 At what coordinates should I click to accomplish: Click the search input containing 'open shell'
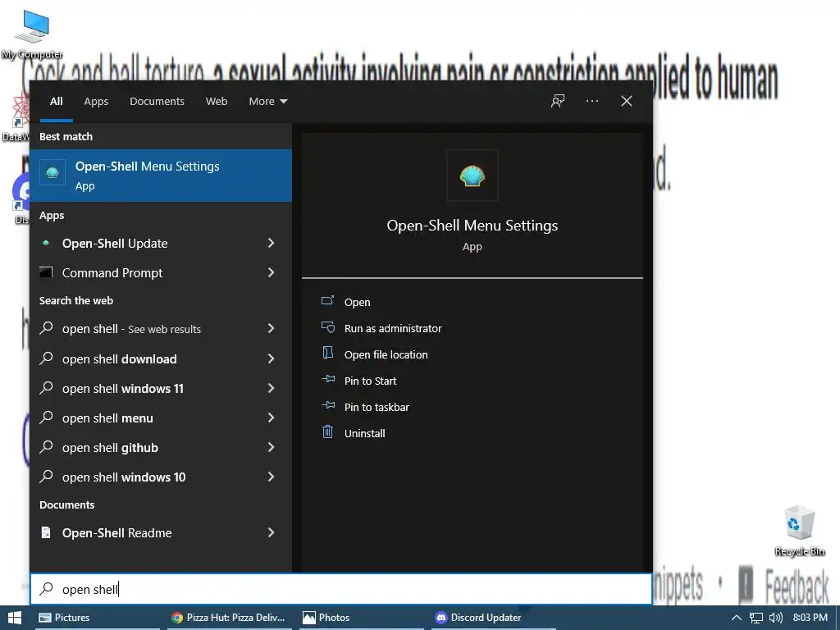(340, 589)
